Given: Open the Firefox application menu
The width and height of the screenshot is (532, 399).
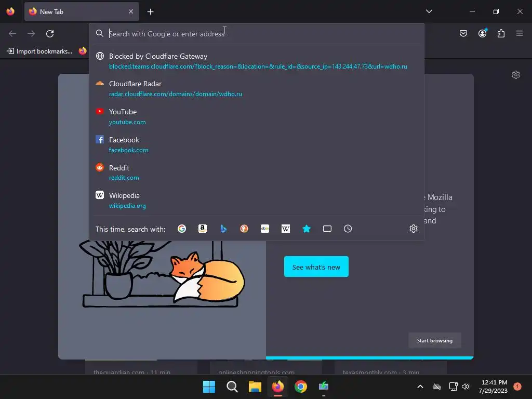Looking at the screenshot, I should (520, 33).
